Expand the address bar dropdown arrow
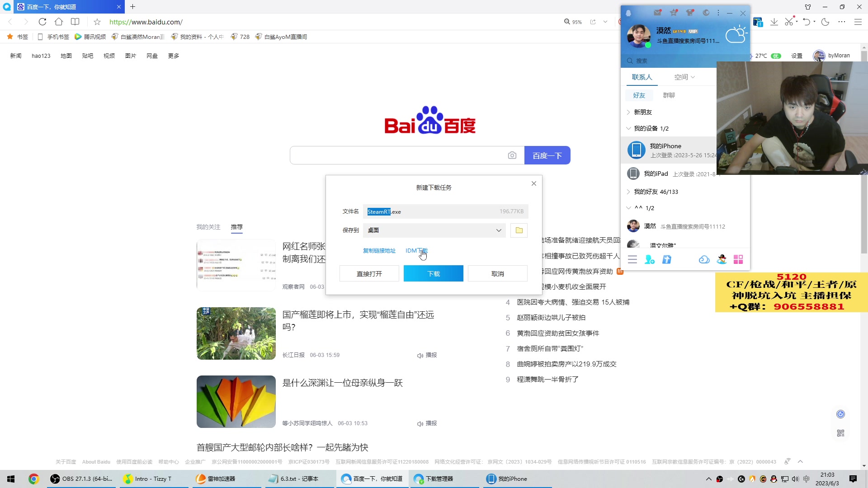The image size is (868, 488). [x=605, y=22]
